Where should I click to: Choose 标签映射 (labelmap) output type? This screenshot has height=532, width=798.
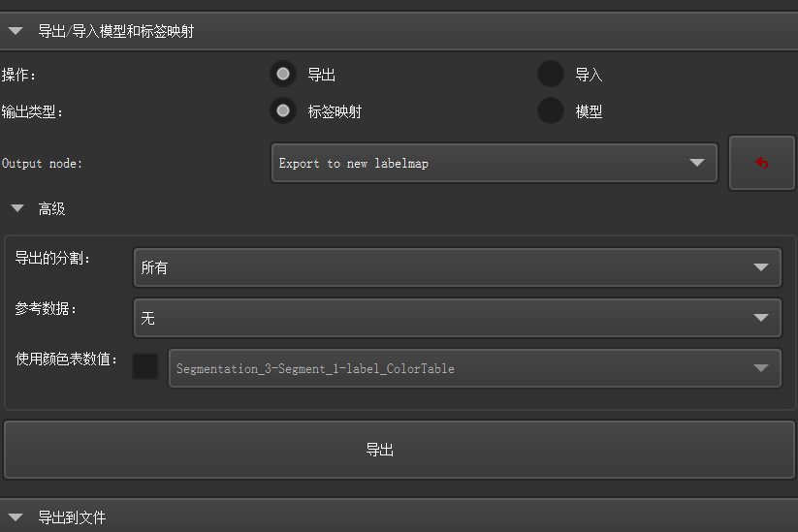[283, 111]
